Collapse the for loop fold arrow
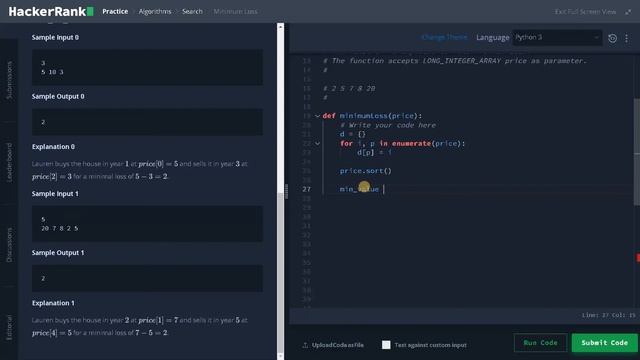640x360 pixels. tap(317, 144)
